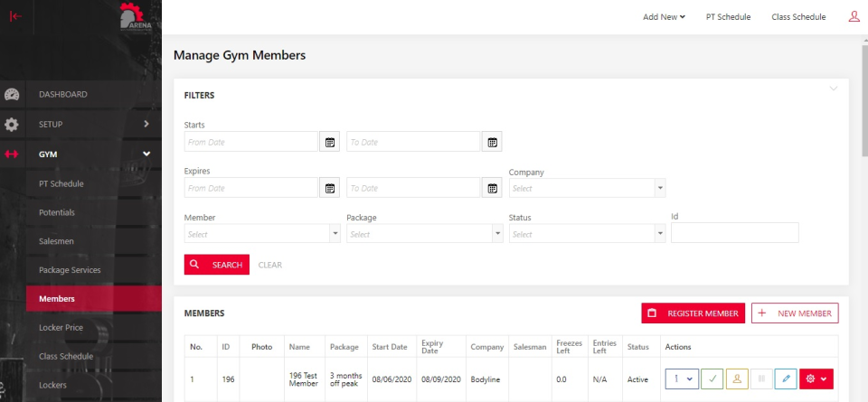
Task: Open the user profile icon in the top bar
Action: (x=854, y=16)
